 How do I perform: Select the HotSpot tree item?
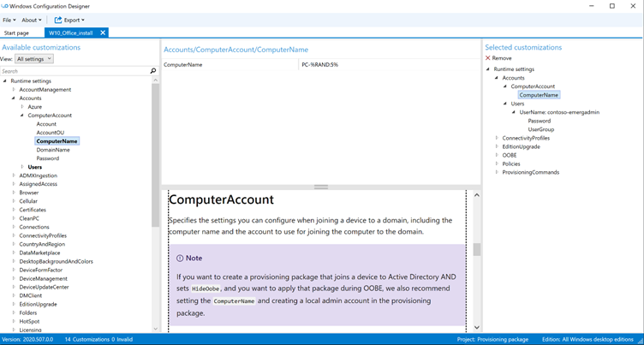point(29,322)
